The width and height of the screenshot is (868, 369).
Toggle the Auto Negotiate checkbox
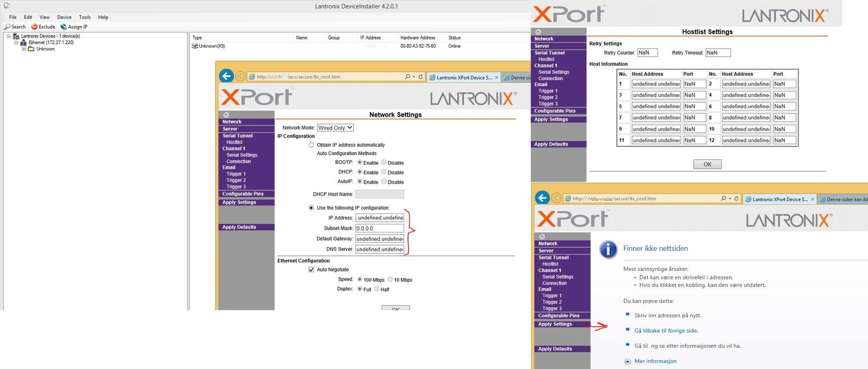tap(311, 269)
